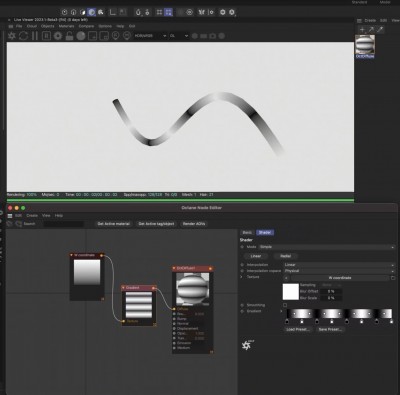Toggle the checkbox beside W coordinate texture
Viewport: 400px width, 395px height.
(x=393, y=277)
